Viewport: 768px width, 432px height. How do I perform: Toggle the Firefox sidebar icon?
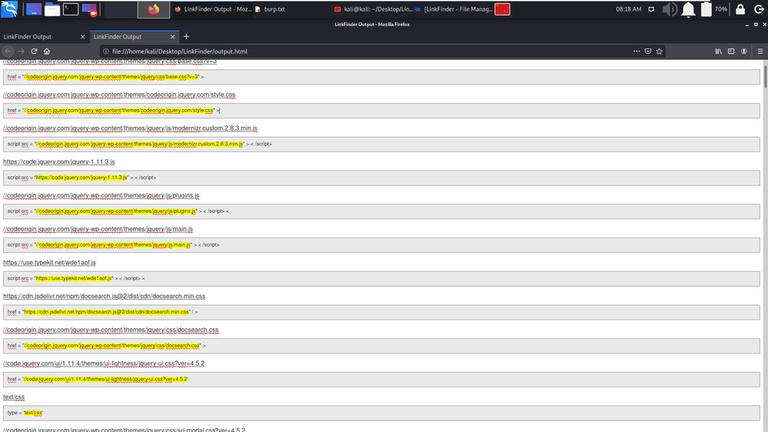tap(731, 51)
